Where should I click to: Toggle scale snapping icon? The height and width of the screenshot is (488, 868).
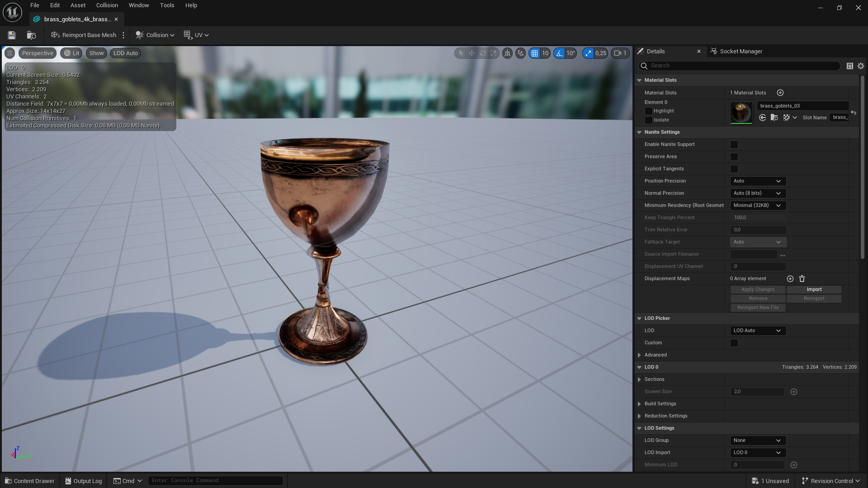tap(588, 53)
